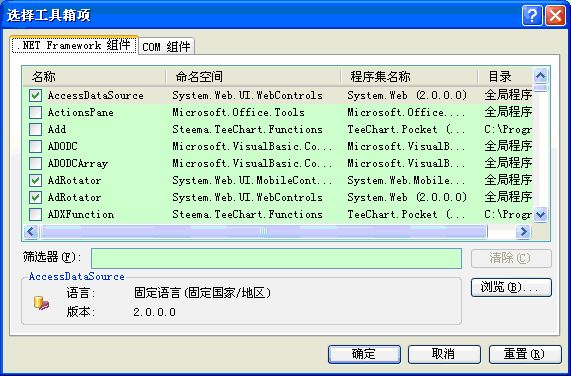Click System.Web.UI.MobileCont... namespace cell
571x376 pixels.
tap(252, 181)
